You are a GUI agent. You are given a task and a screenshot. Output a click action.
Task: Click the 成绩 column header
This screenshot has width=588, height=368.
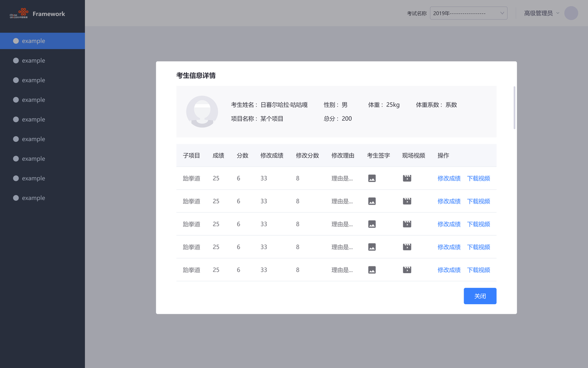tap(218, 156)
